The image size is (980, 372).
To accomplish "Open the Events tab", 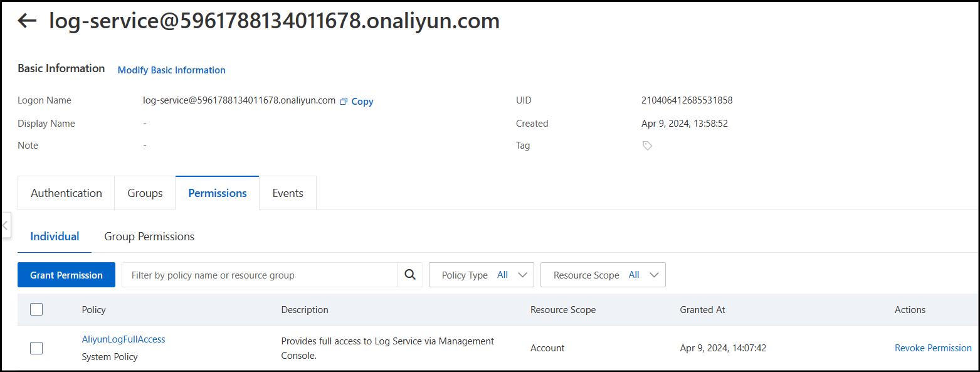I will coord(288,193).
